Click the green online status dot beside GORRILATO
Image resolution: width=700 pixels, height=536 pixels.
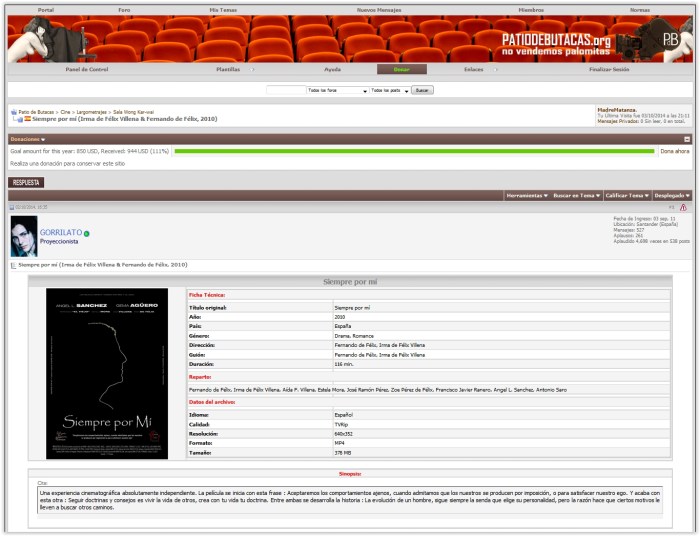(87, 233)
